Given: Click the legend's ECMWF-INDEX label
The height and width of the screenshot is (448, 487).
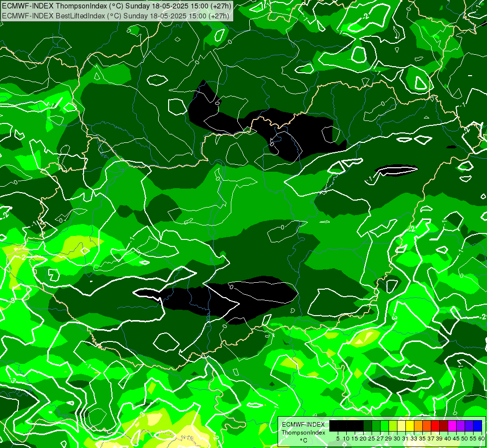Looking at the screenshot, I should coord(303,425).
